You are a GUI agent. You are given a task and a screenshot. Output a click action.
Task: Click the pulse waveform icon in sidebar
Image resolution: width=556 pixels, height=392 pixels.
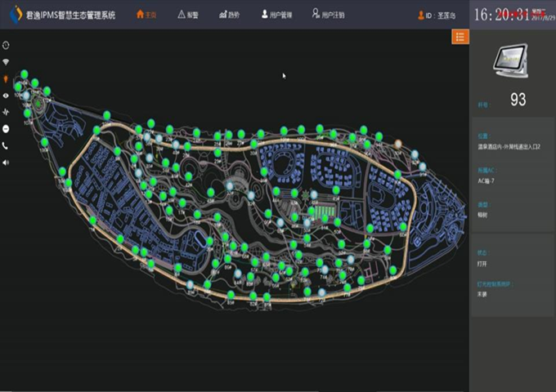click(x=7, y=112)
